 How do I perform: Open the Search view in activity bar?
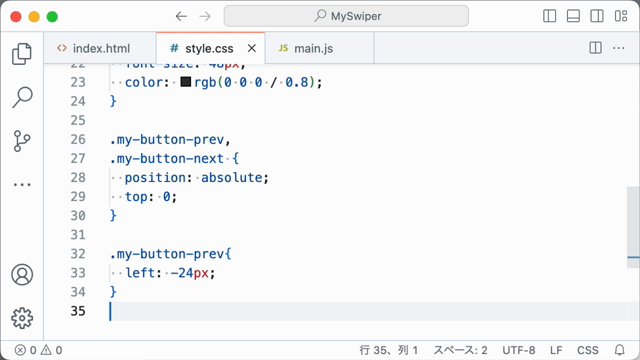click(x=22, y=97)
